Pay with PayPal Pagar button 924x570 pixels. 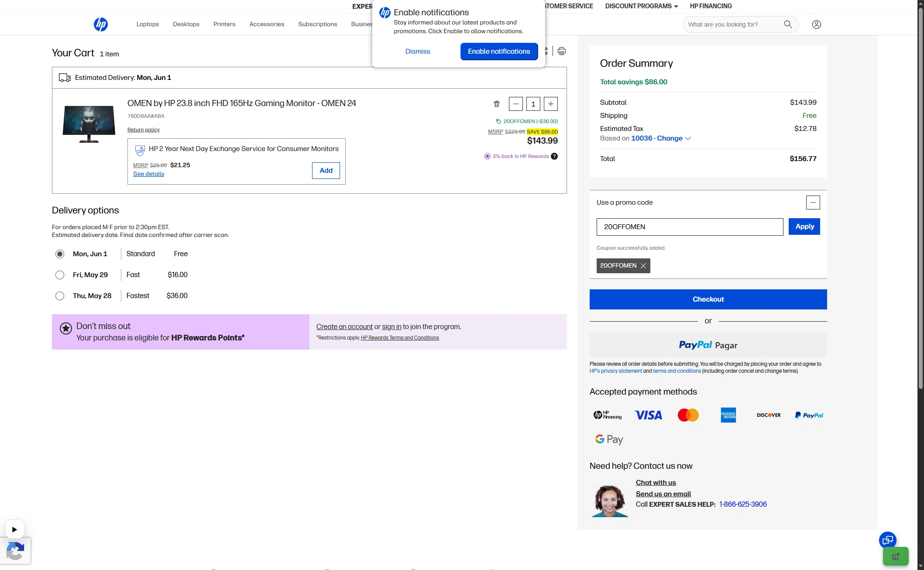coord(708,345)
